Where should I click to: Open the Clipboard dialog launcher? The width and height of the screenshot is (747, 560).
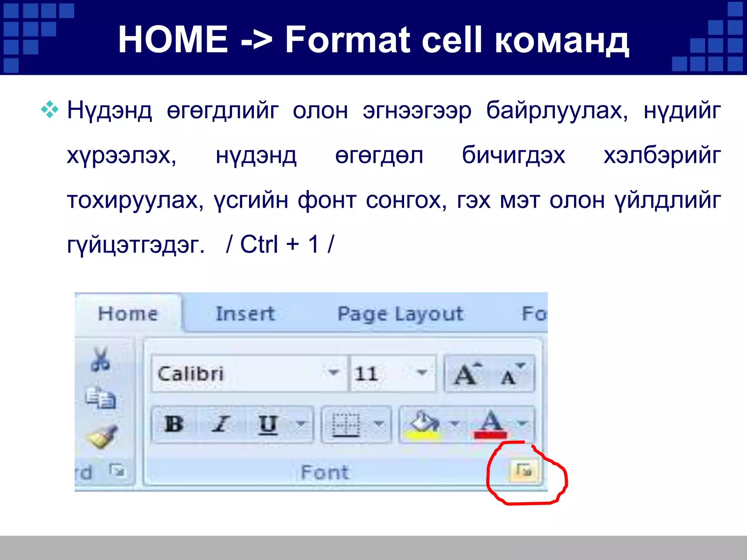pyautogui.click(x=117, y=470)
